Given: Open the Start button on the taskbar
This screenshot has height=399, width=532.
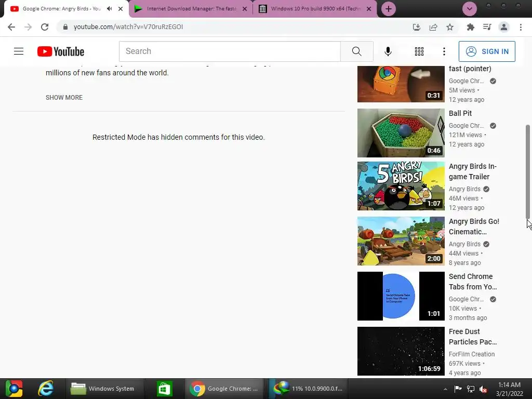Looking at the screenshot, I should coord(14,389).
